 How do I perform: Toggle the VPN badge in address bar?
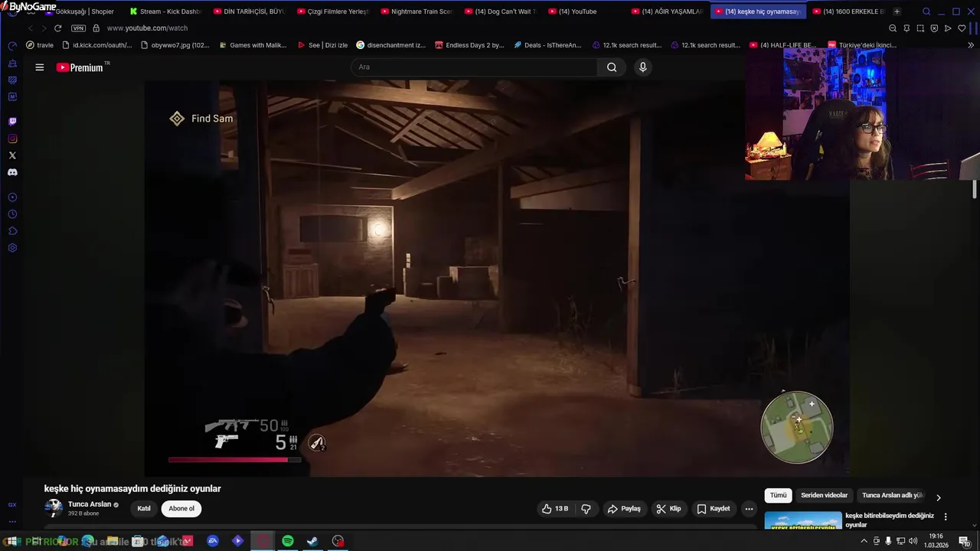click(78, 28)
